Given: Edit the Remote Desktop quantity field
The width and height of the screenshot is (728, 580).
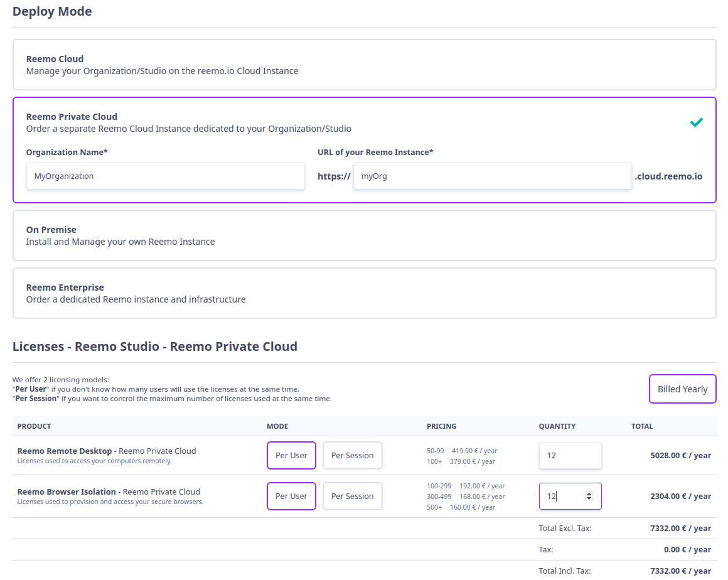Looking at the screenshot, I should 570,455.
